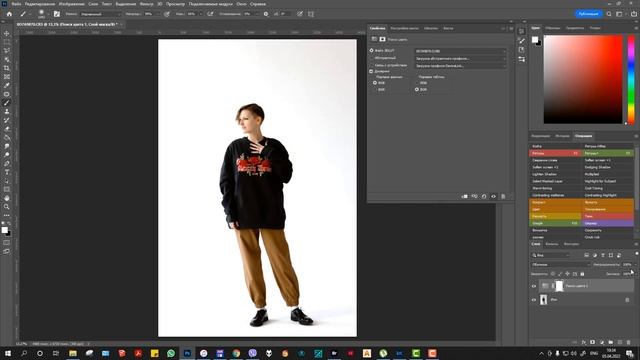Open layer filter kind dropdown
The width and height of the screenshot is (640, 360).
tap(551, 255)
